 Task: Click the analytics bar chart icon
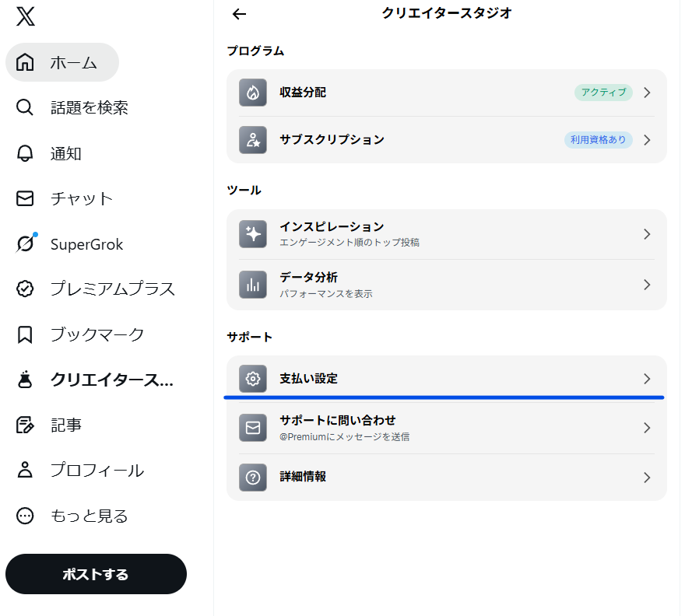click(252, 285)
